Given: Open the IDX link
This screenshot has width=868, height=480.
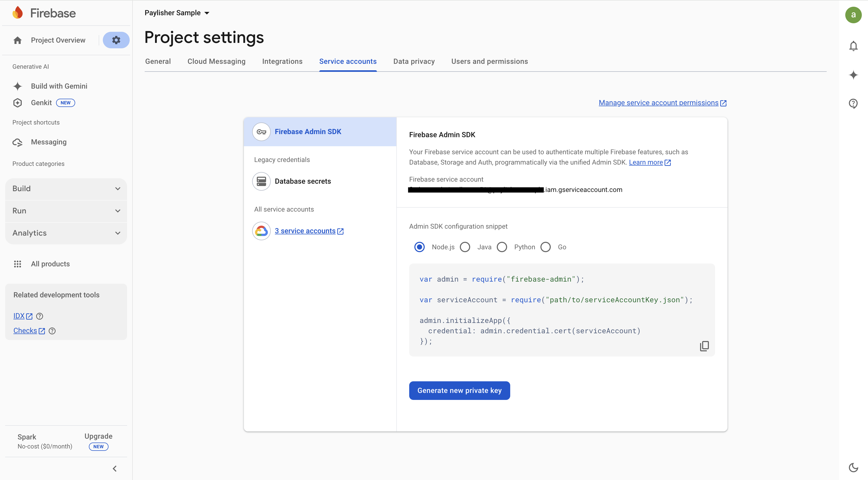Looking at the screenshot, I should coord(19,316).
